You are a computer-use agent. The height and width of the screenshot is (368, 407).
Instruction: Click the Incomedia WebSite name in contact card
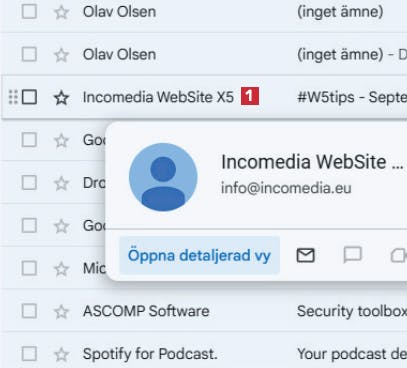click(x=312, y=162)
